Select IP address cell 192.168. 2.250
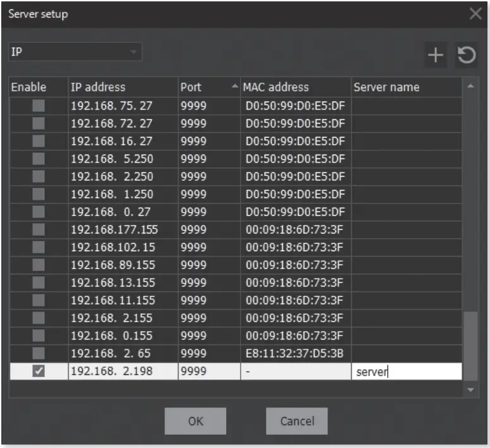This screenshot has height=448, width=490. [123, 177]
